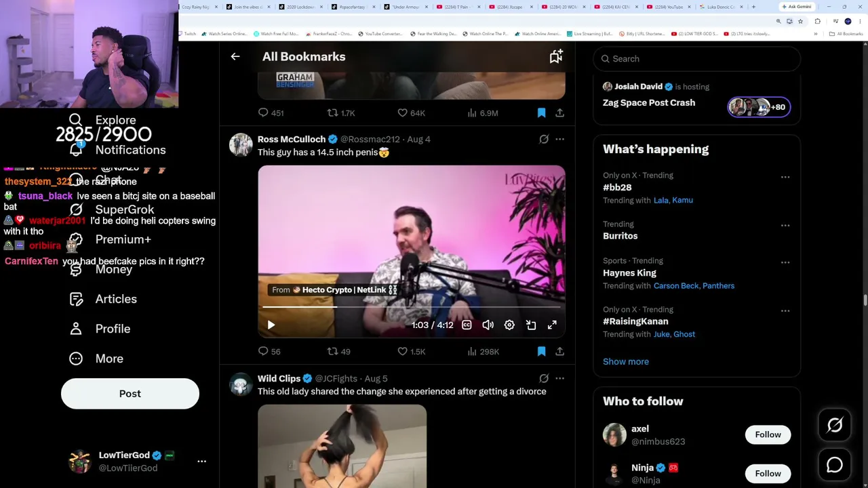868x488 pixels.
Task: Open options for the Burritos trend
Action: tap(785, 226)
